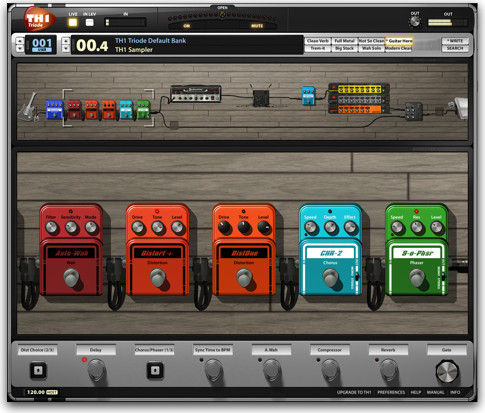Toggle the IN LEV button

(89, 22)
